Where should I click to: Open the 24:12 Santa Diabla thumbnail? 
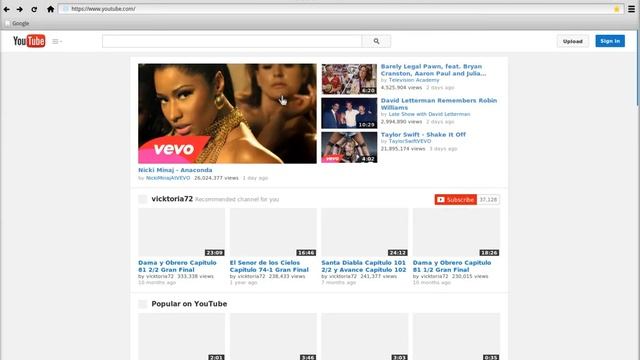(x=364, y=232)
